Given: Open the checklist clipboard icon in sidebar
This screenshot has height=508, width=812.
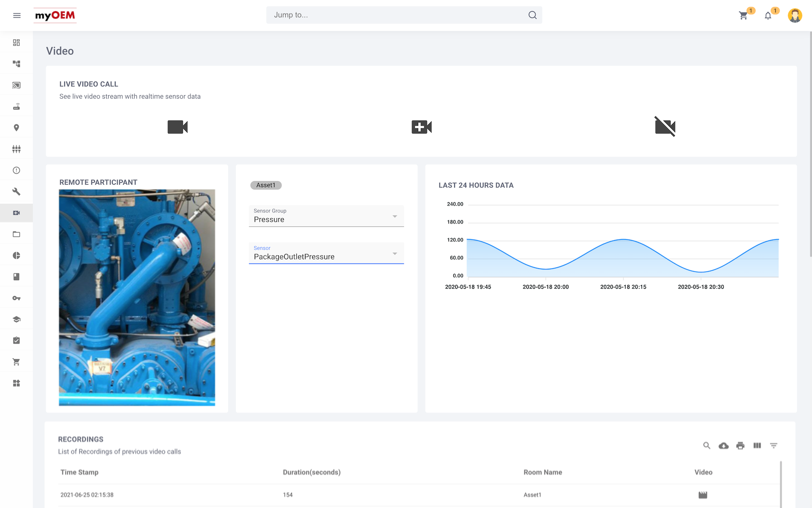Looking at the screenshot, I should (x=16, y=341).
